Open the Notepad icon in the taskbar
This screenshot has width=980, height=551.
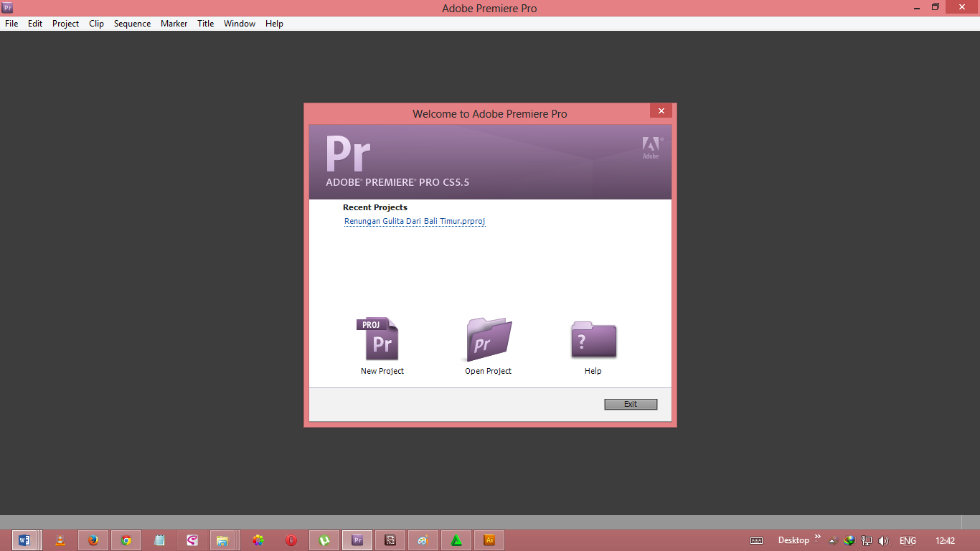tap(159, 540)
